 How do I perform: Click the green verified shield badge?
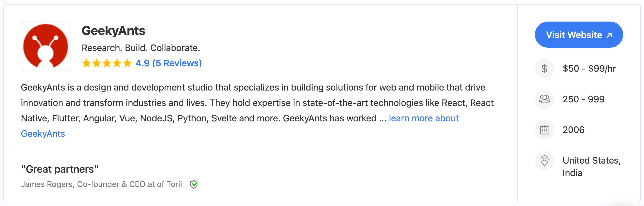194,184
